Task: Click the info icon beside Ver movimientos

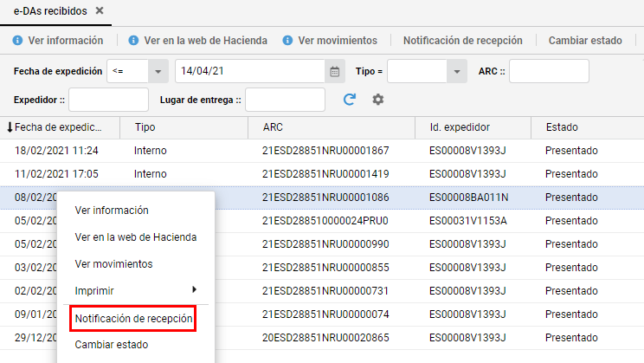Action: [x=287, y=41]
